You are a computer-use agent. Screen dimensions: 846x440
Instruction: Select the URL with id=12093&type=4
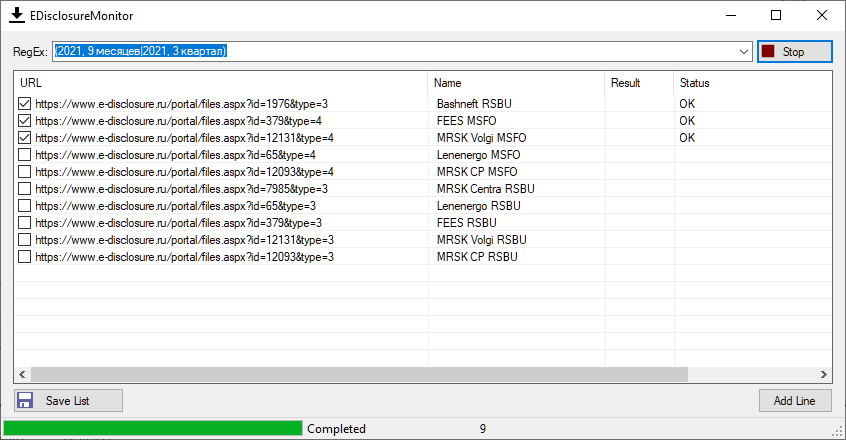point(184,172)
